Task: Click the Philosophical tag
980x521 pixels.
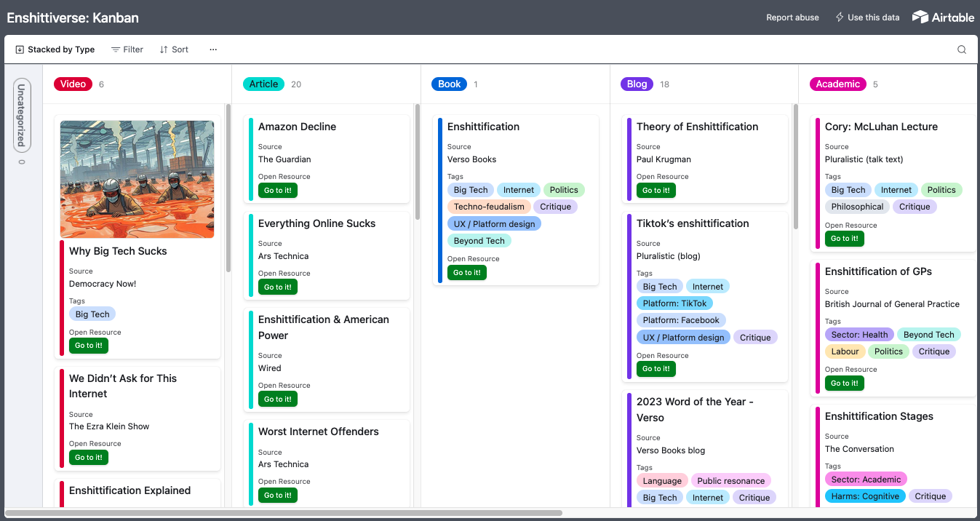Action: pyautogui.click(x=857, y=207)
